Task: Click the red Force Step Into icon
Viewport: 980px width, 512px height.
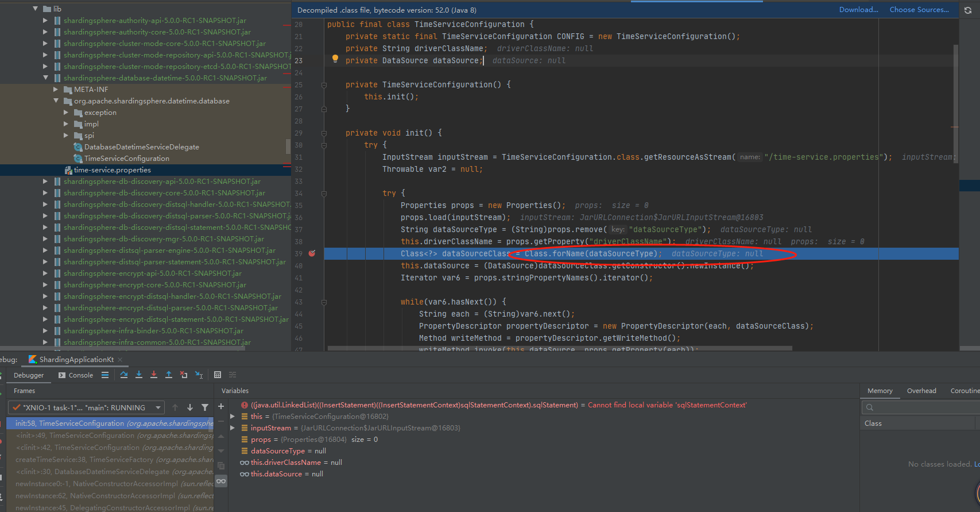Action: (x=154, y=375)
